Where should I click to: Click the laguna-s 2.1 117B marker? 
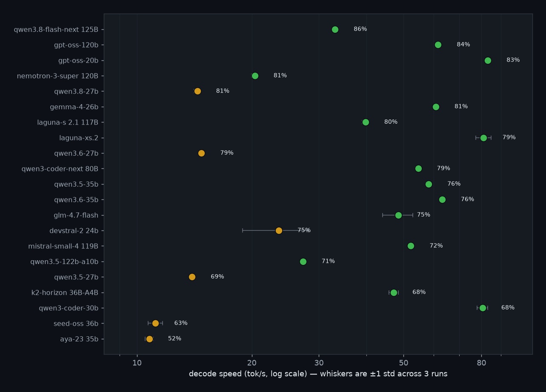coord(366,122)
